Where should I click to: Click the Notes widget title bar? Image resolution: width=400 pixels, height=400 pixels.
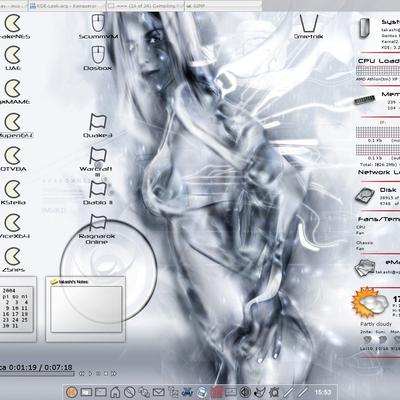(85, 282)
